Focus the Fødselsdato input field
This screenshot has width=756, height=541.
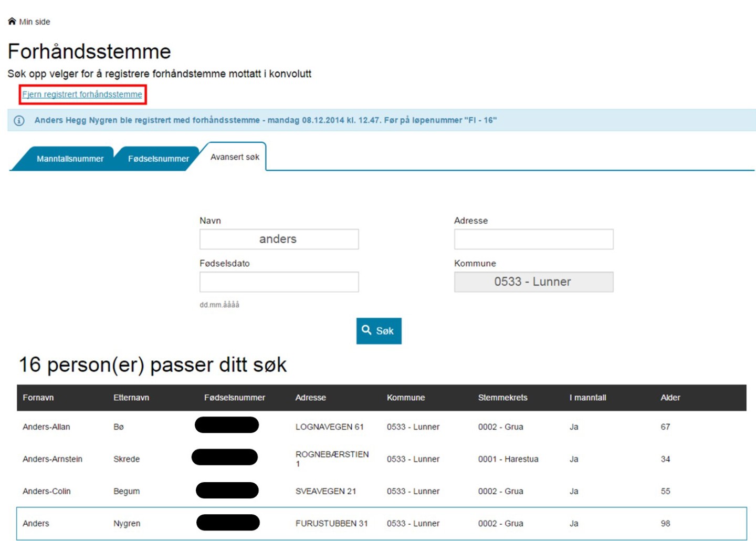click(x=279, y=282)
